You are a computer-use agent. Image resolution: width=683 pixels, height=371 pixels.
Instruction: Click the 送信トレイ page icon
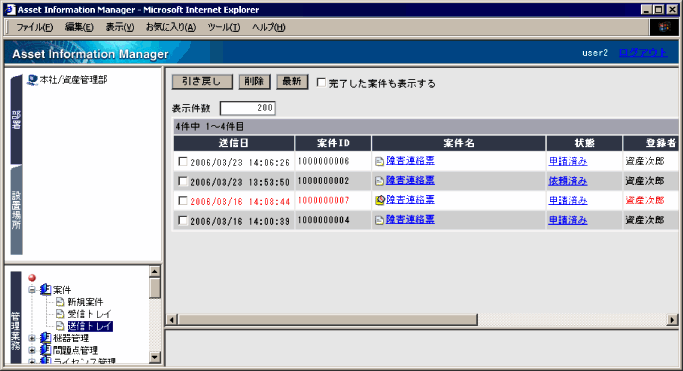coord(60,326)
